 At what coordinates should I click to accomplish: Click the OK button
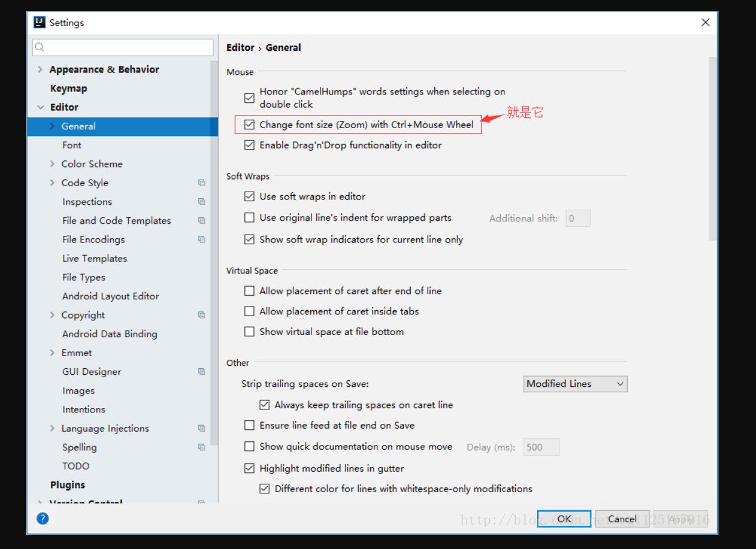click(564, 519)
